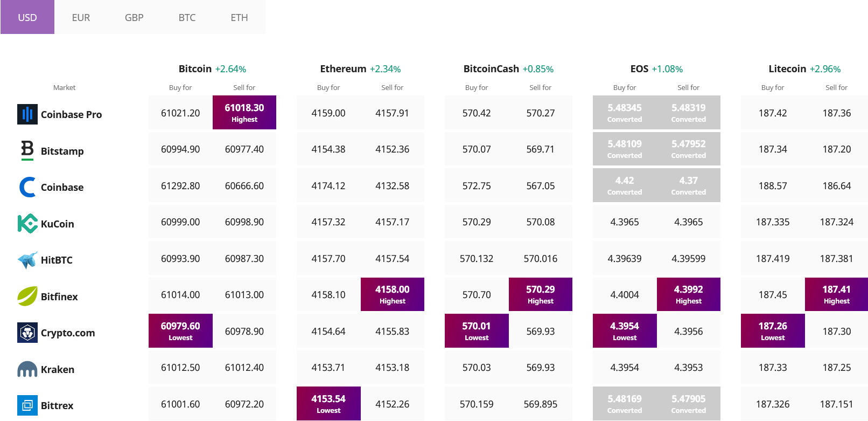Open the ETH currency tab
The height and width of the screenshot is (421, 868).
point(239,17)
